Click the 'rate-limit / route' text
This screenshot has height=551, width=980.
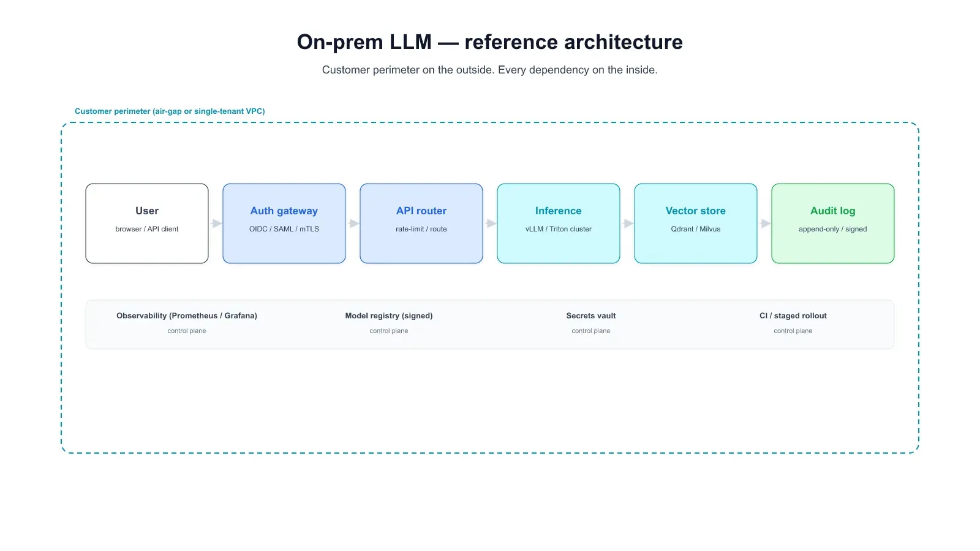click(421, 229)
